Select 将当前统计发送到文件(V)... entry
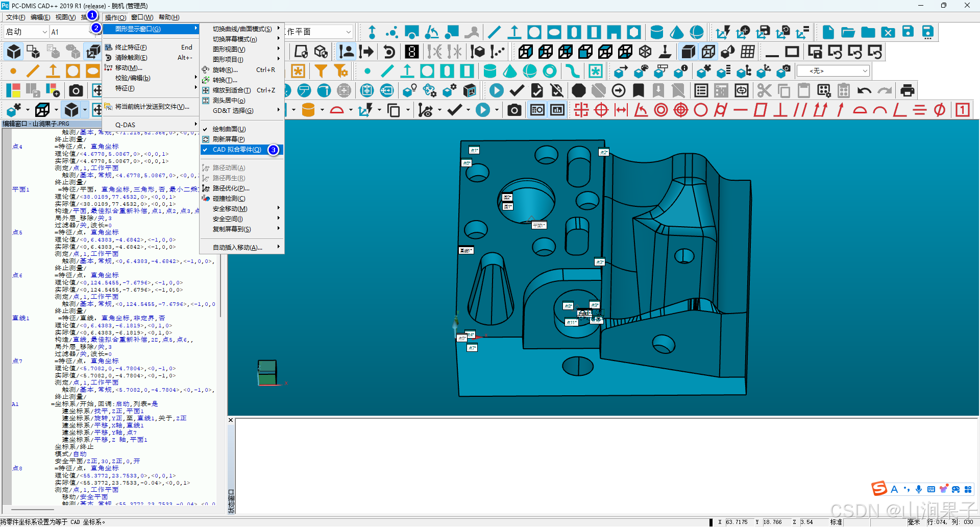980x527 pixels. pyautogui.click(x=151, y=107)
